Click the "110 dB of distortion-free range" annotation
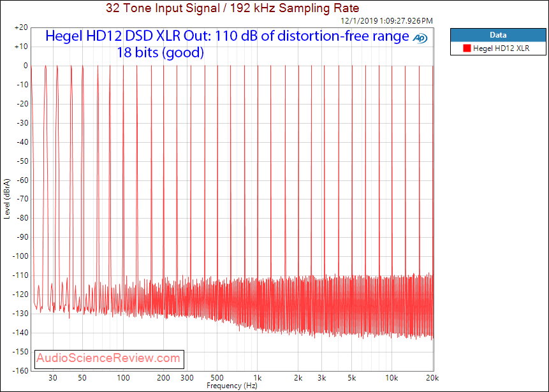Image resolution: width=549 pixels, height=392 pixels. tap(312, 36)
